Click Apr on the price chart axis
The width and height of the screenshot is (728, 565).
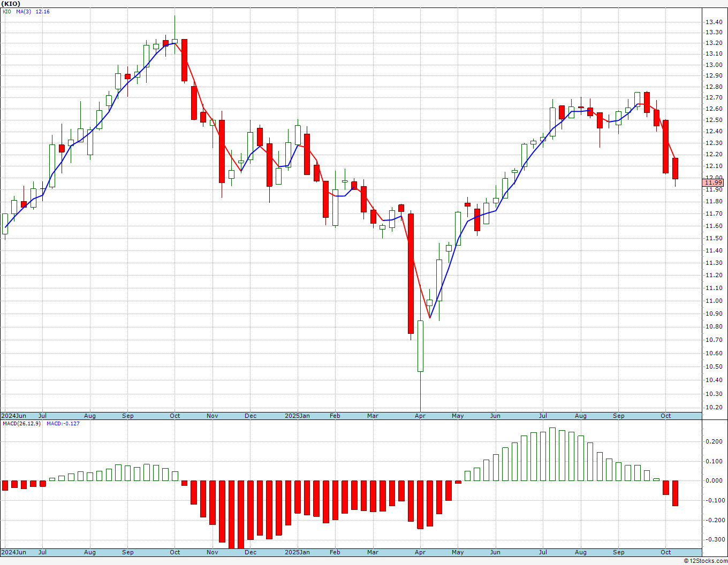pos(420,416)
